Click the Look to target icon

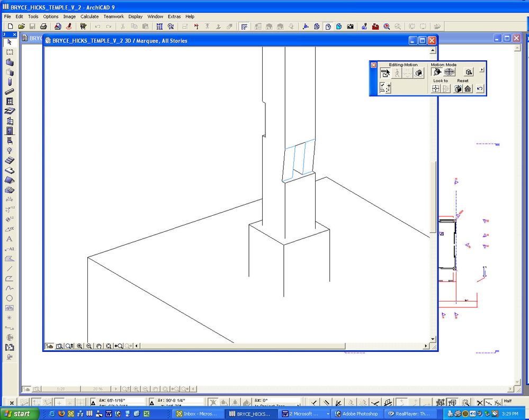click(436, 89)
